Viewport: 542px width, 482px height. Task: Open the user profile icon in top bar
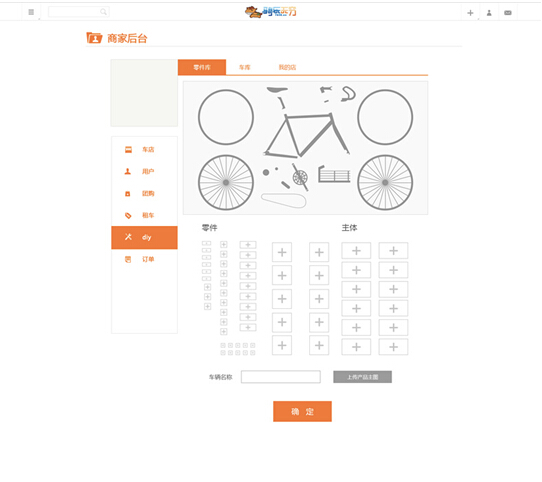click(489, 13)
